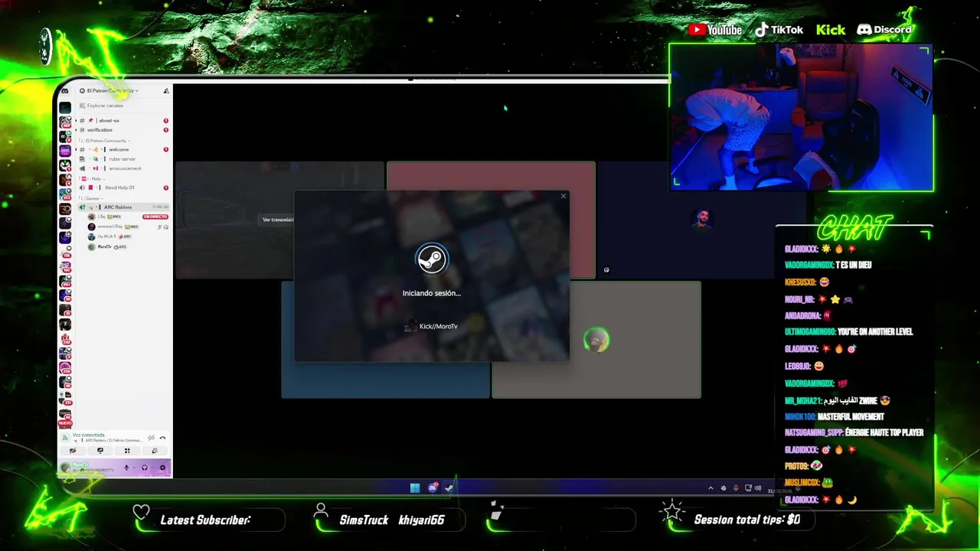Open the verification channel
980x551 pixels.
[124, 130]
